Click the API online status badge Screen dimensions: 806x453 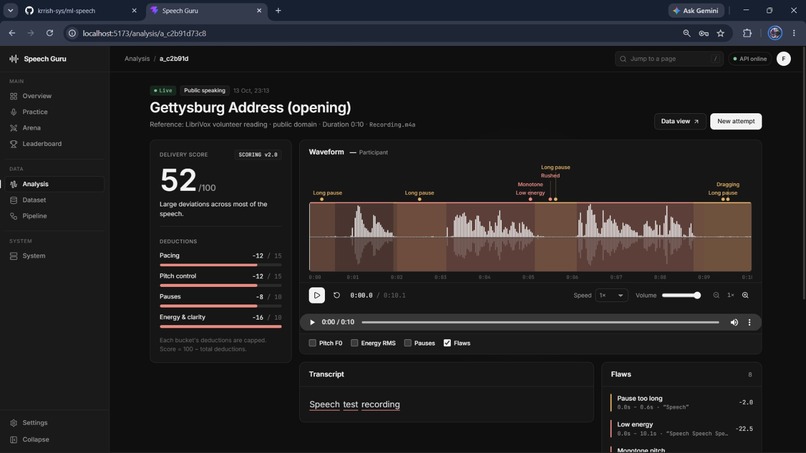coord(749,59)
